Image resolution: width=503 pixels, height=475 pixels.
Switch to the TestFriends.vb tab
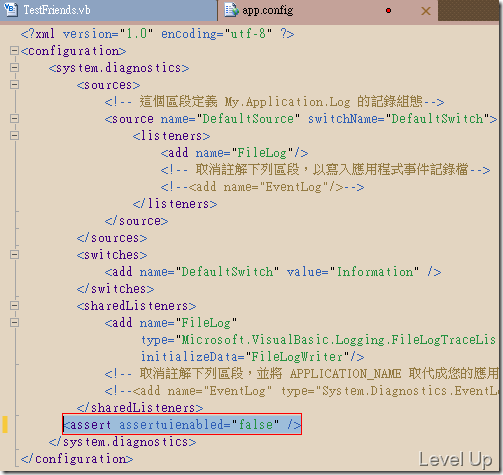click(x=108, y=10)
